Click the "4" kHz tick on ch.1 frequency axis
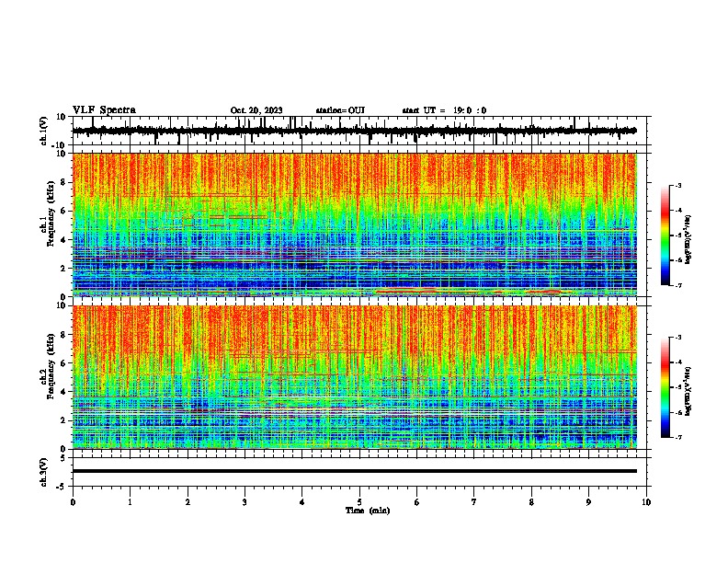 64,240
